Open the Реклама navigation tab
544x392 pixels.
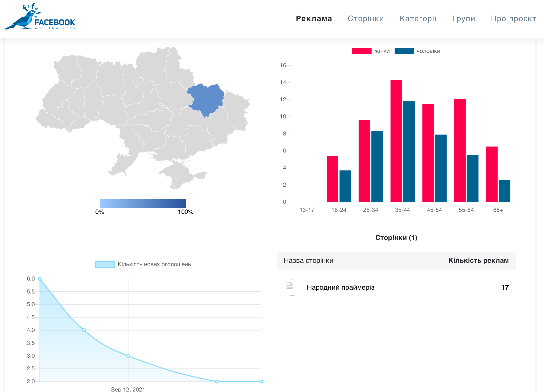click(314, 18)
